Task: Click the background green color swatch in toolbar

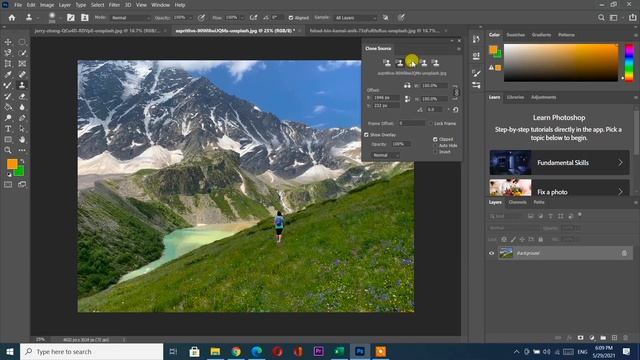Action: 20,171
